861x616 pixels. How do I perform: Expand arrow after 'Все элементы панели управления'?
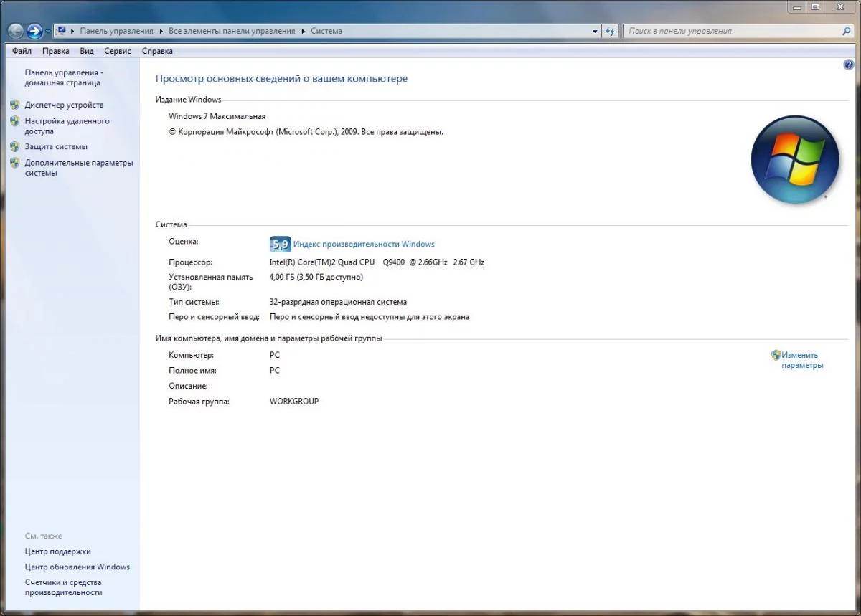(x=303, y=31)
